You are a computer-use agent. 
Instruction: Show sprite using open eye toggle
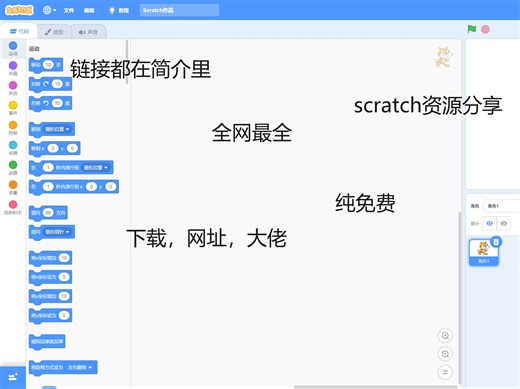489,223
